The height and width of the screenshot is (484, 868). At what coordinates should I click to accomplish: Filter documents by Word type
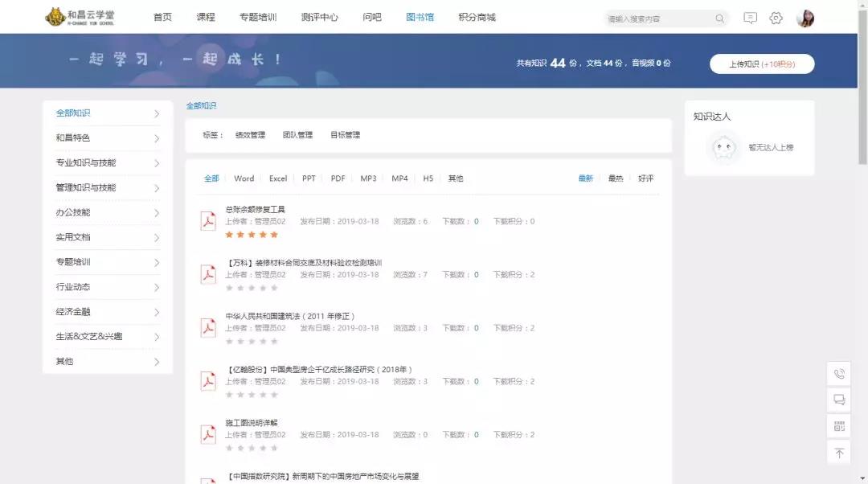click(x=244, y=178)
